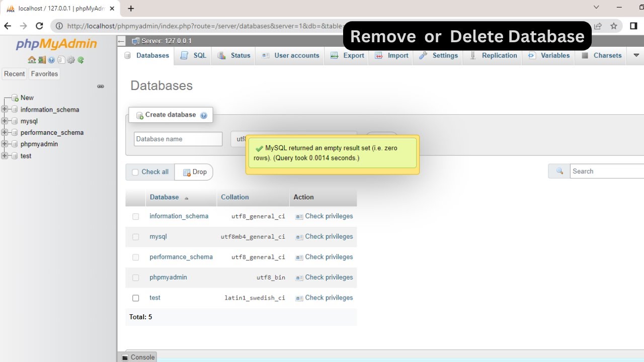Click the browser share page icon
The height and width of the screenshot is (362, 644).
[598, 26]
